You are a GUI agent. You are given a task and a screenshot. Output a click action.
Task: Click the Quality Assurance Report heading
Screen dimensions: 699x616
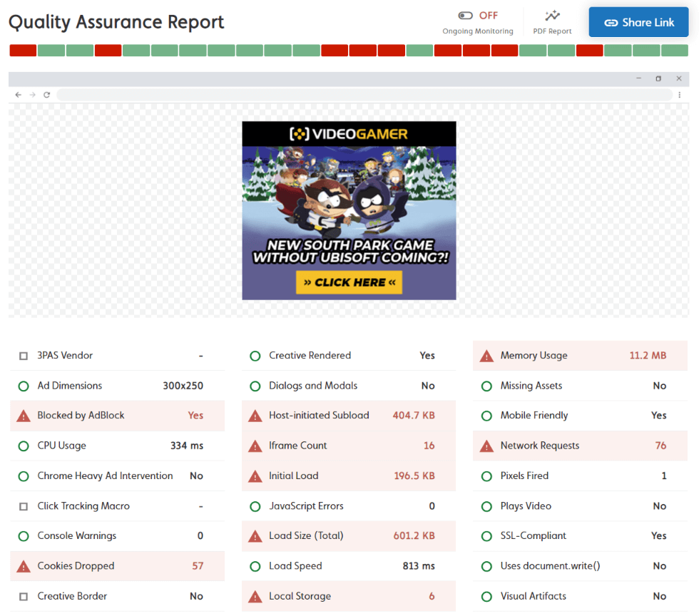click(116, 22)
